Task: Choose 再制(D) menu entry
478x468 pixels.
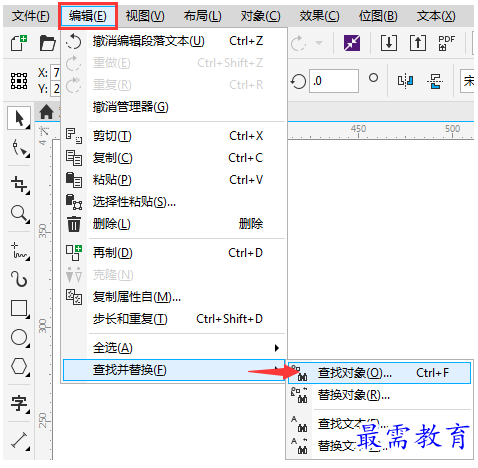Action: [x=174, y=253]
